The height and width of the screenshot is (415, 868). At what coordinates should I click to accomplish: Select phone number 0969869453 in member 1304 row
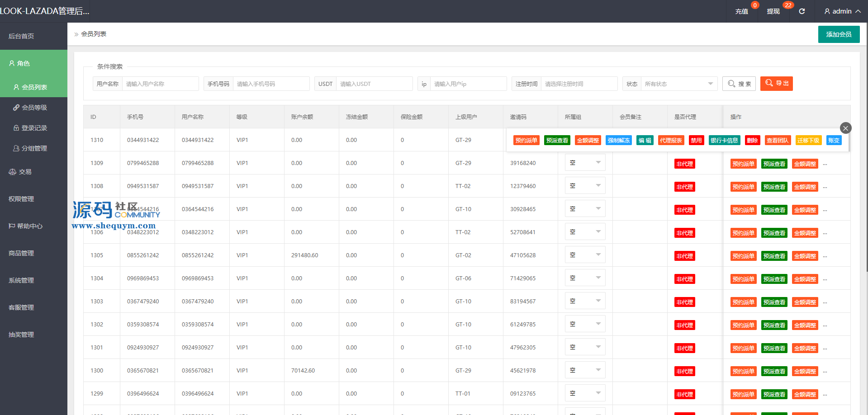point(143,278)
